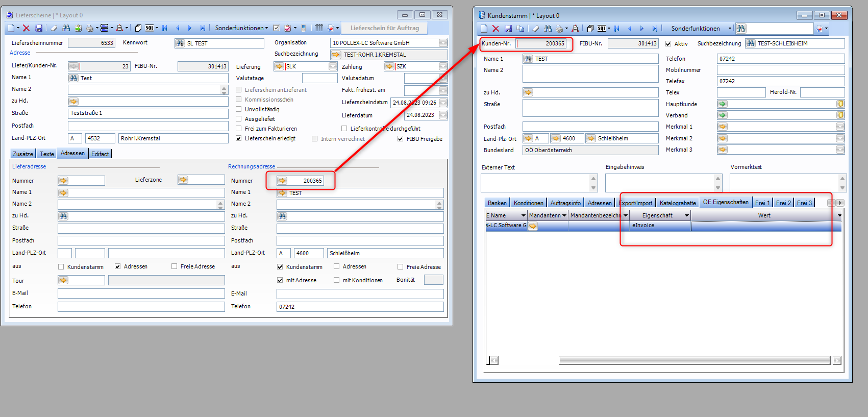
Task: Uncheck the Lieferschein erledigt checkbox
Action: [x=239, y=138]
